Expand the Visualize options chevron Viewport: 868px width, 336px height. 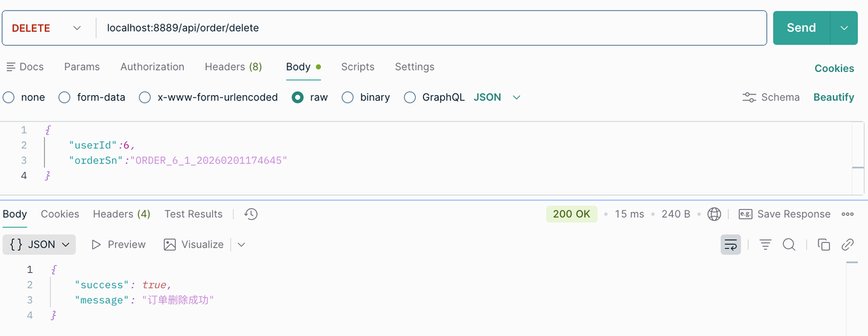[x=241, y=244]
